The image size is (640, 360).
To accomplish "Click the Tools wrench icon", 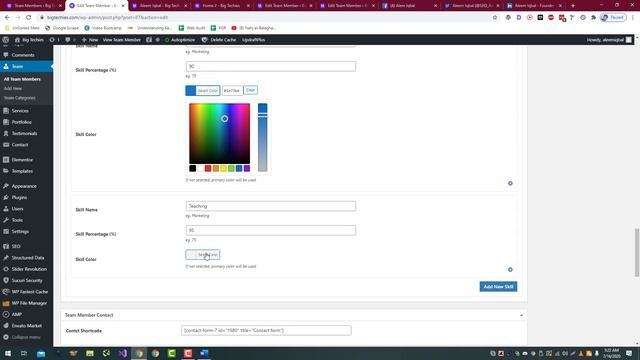I will pos(6,220).
